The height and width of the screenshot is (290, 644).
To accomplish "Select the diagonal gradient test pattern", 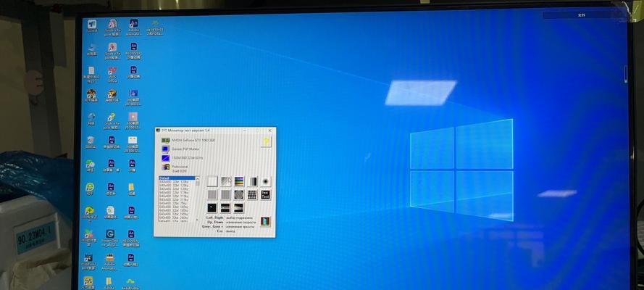I will coord(225,181).
